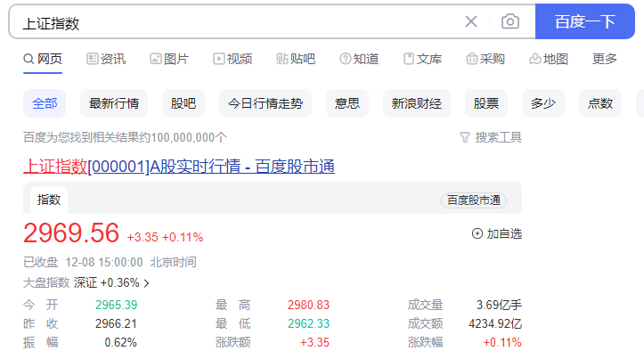Click the 成交额 value 4234.92亿
The image size is (644, 359).
(495, 323)
